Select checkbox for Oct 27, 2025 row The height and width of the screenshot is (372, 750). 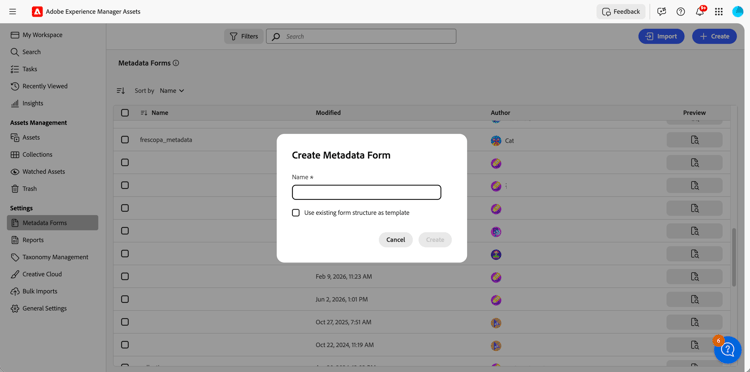(125, 322)
